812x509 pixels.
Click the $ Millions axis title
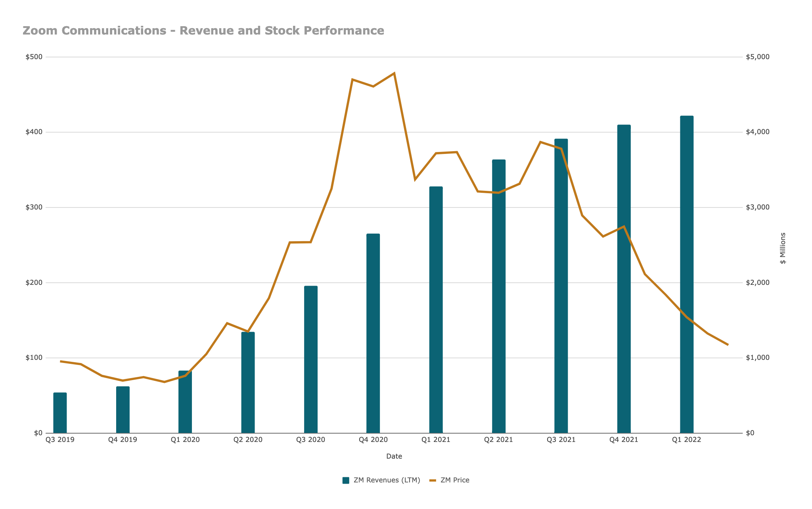tap(783, 248)
